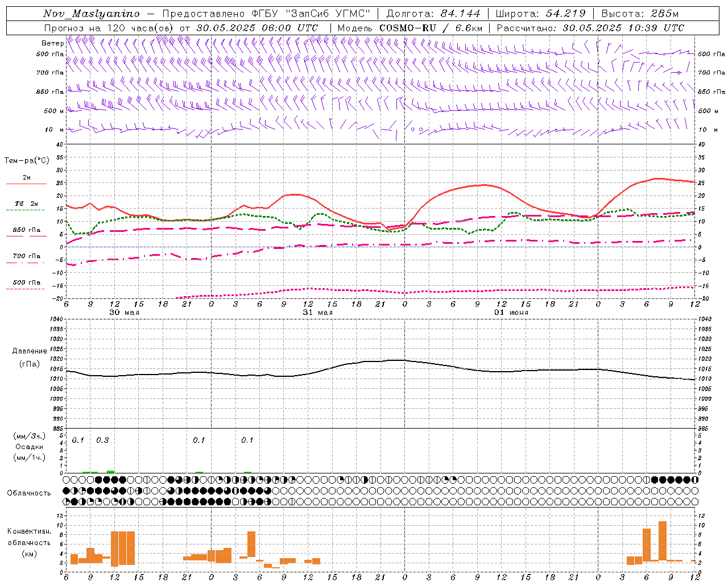Select the Облачность cloudiness label

(29, 493)
